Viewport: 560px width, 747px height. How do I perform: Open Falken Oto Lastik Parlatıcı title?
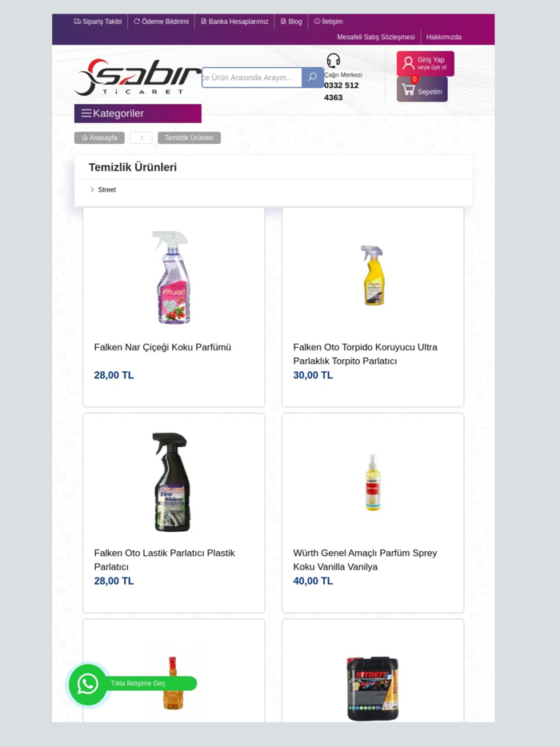[164, 559]
